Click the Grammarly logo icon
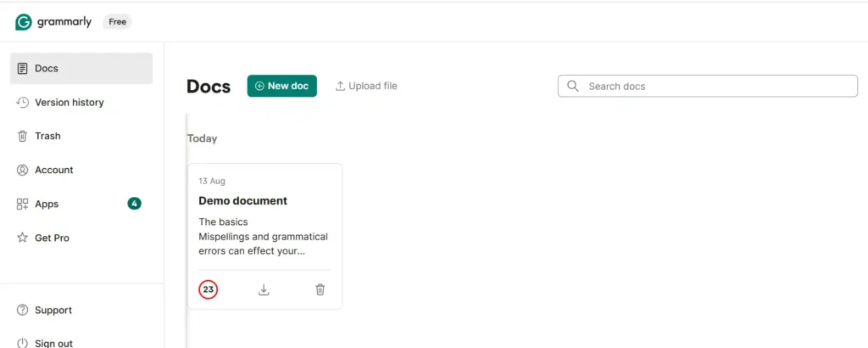The height and width of the screenshot is (348, 868). coord(24,22)
